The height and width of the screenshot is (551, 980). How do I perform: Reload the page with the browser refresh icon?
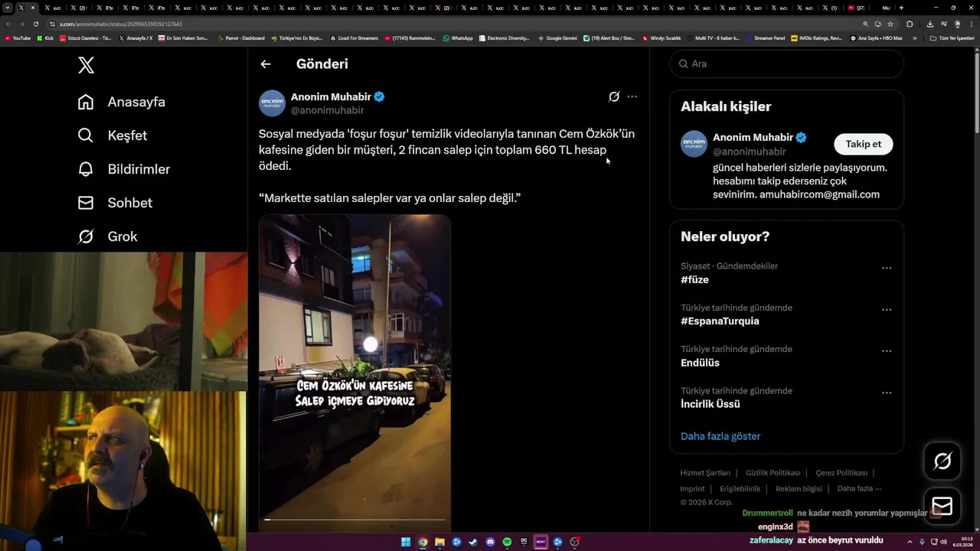tap(35, 24)
